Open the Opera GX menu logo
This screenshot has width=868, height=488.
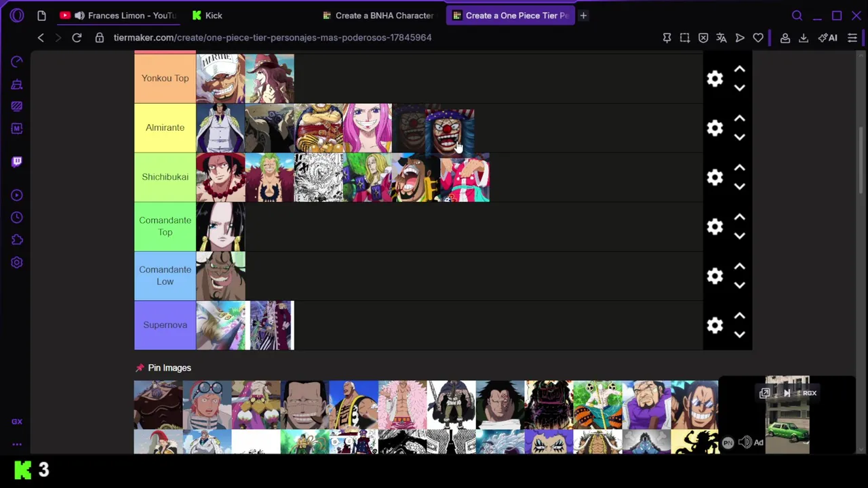(17, 15)
